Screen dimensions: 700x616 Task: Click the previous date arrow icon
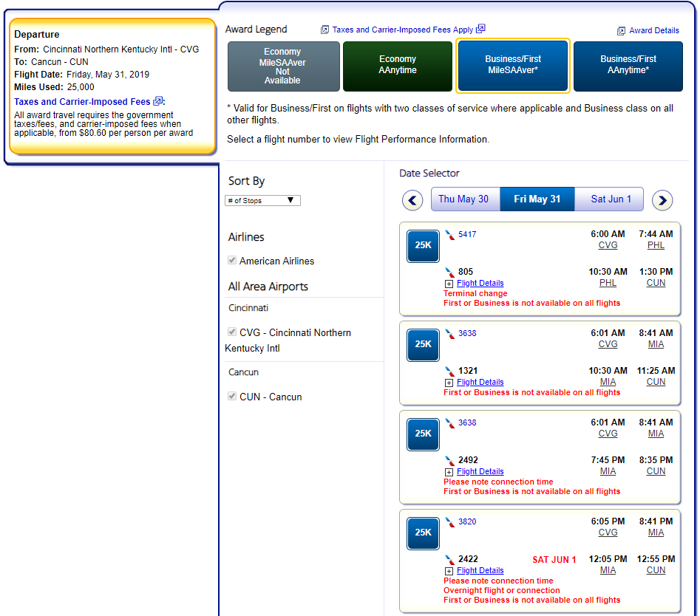412,200
